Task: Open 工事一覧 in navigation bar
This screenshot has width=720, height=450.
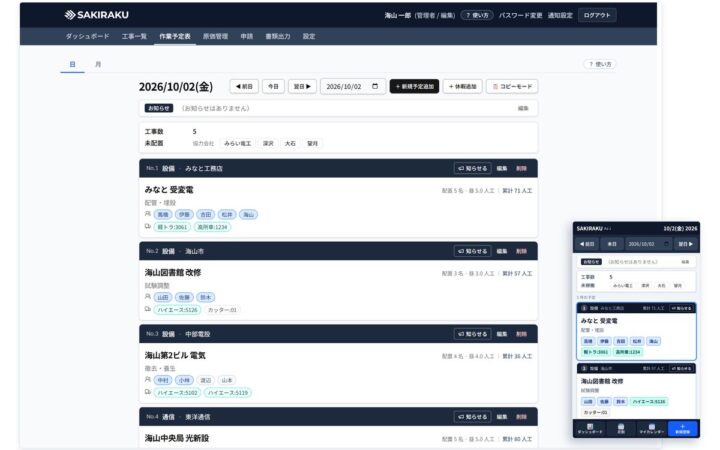Action: click(134, 36)
